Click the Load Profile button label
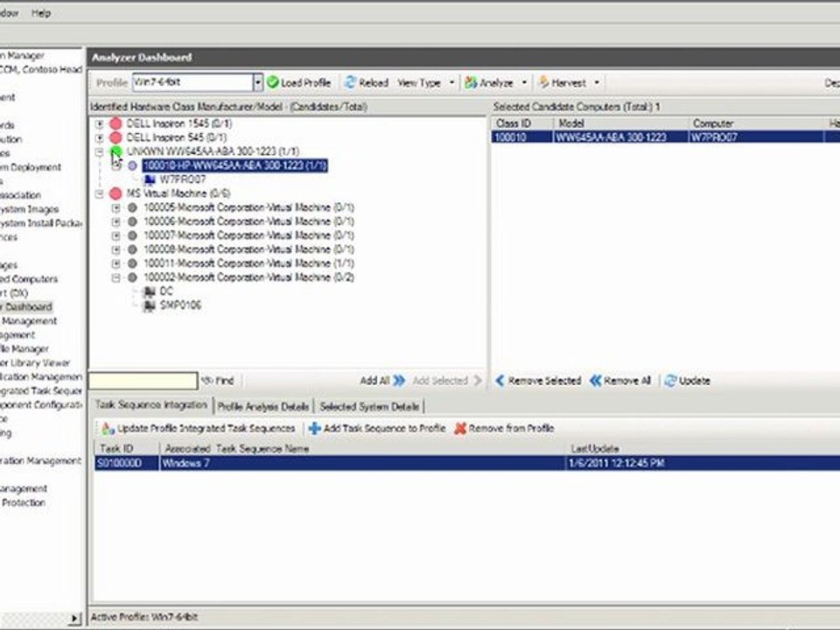 [x=306, y=83]
